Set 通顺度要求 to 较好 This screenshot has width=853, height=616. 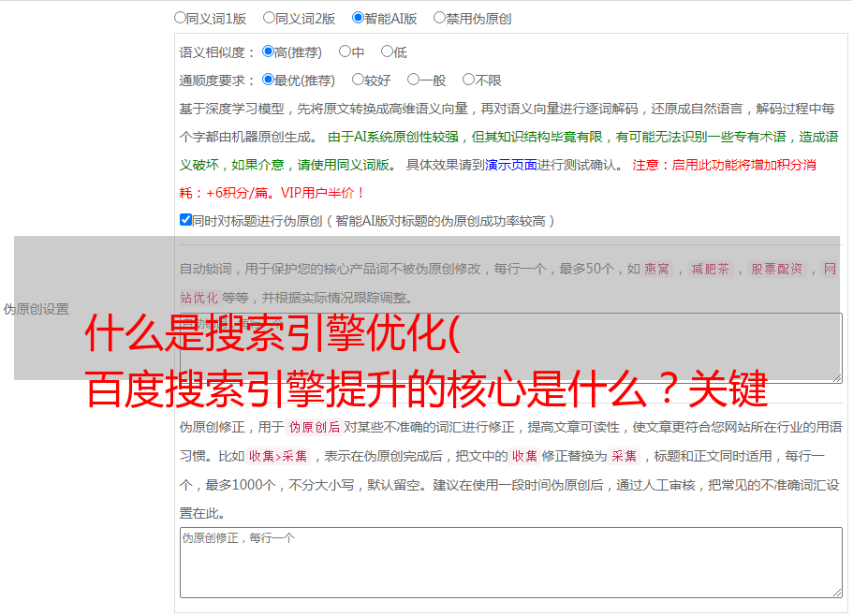pyautogui.click(x=358, y=80)
